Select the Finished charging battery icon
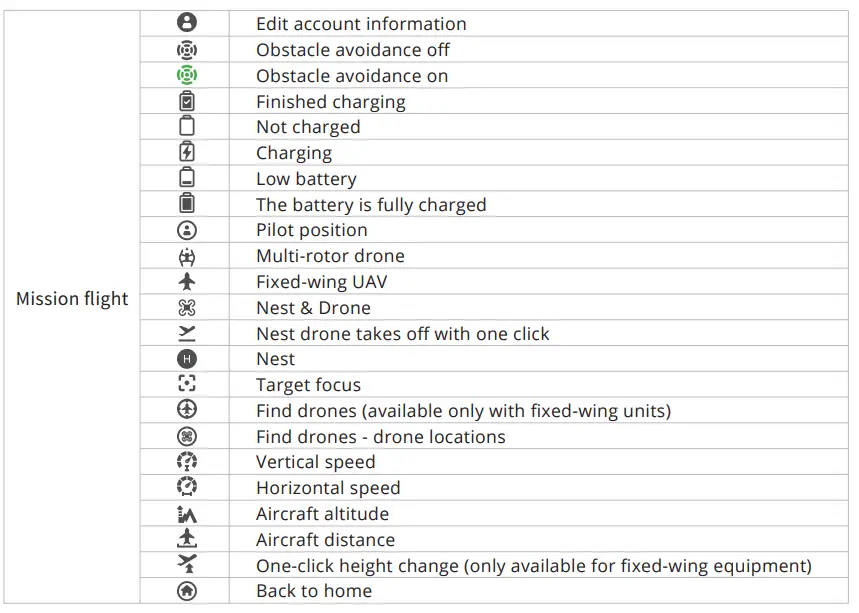This screenshot has width=859, height=613. coord(186,101)
